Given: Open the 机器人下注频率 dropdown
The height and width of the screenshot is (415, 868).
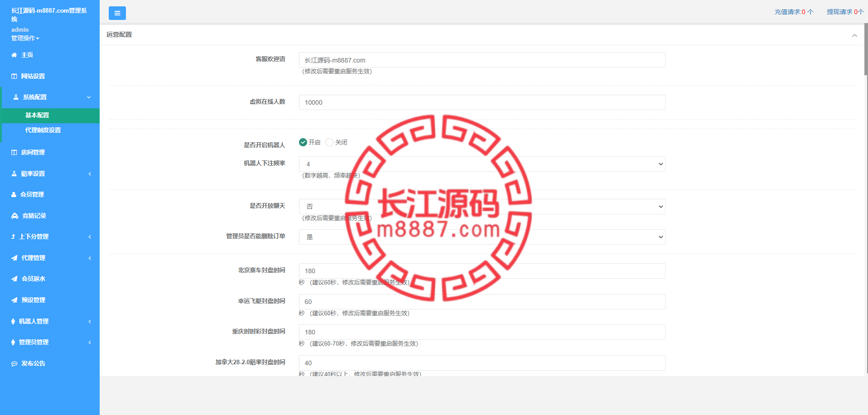Looking at the screenshot, I should tap(482, 164).
